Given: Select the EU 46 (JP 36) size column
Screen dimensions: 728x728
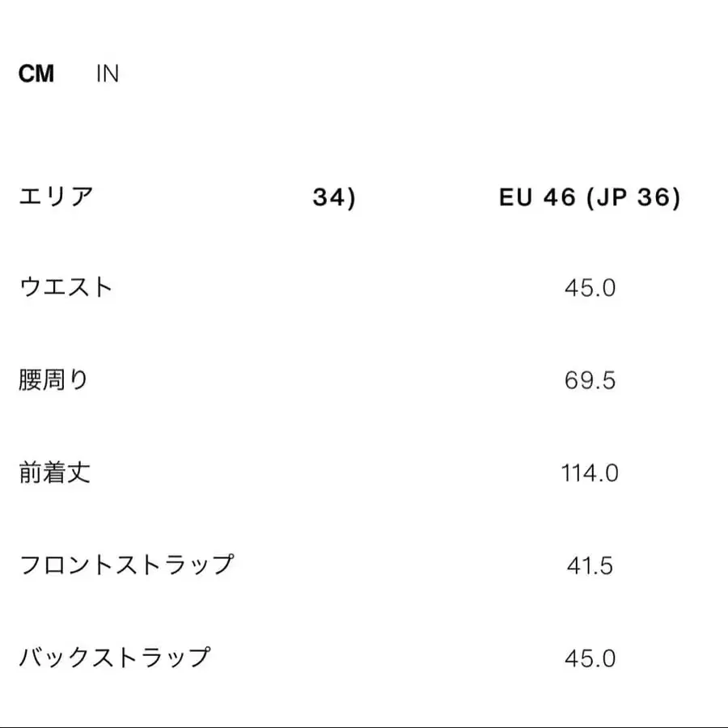Looking at the screenshot, I should 592,194.
